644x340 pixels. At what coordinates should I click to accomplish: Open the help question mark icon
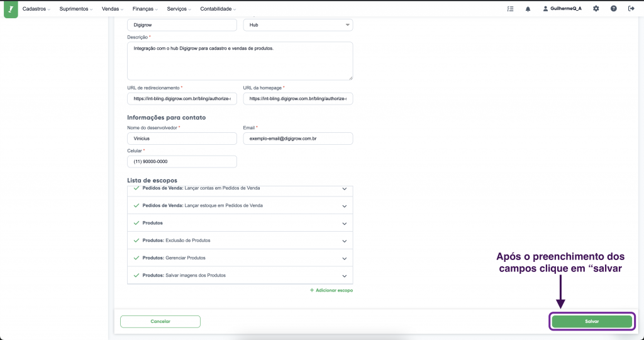[613, 9]
